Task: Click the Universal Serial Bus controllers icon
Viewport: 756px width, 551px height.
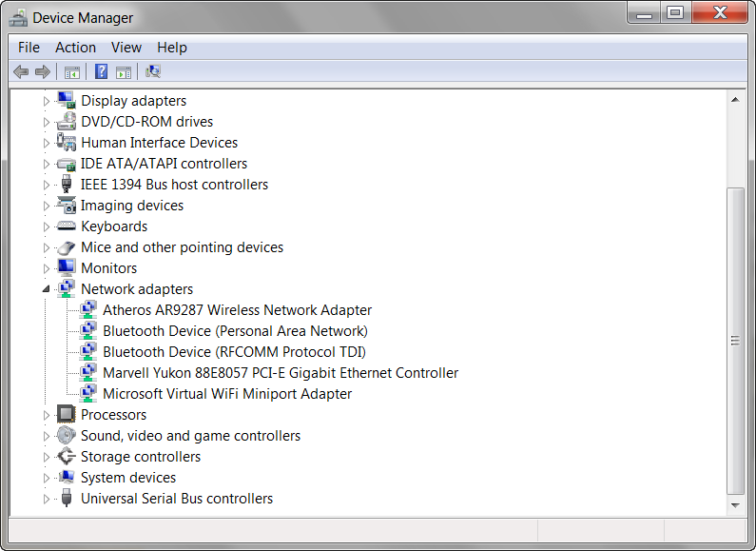Action: coord(67,498)
